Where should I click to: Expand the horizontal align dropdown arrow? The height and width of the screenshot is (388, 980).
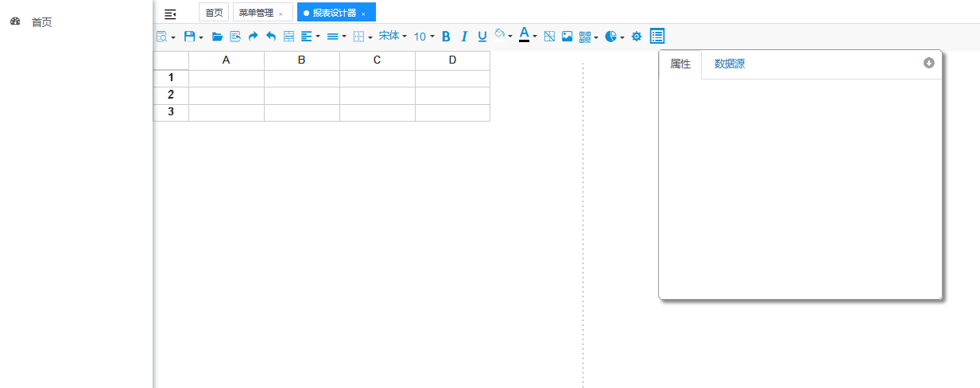pos(318,37)
